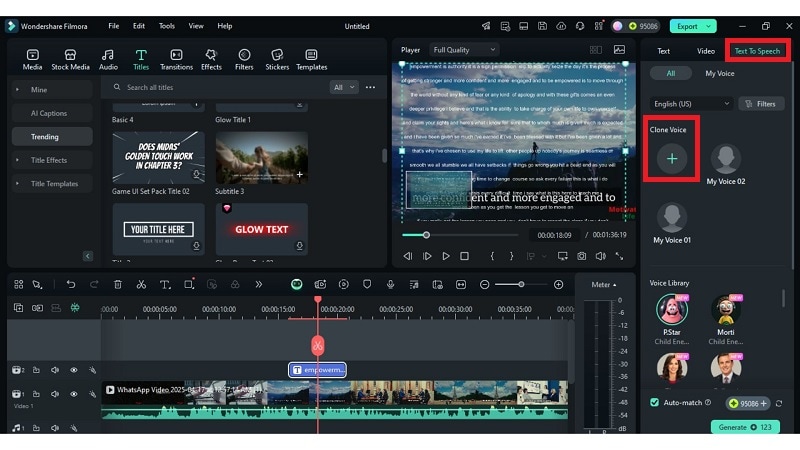Open the Transitions panel
The height and width of the screenshot is (450, 800).
(x=176, y=60)
